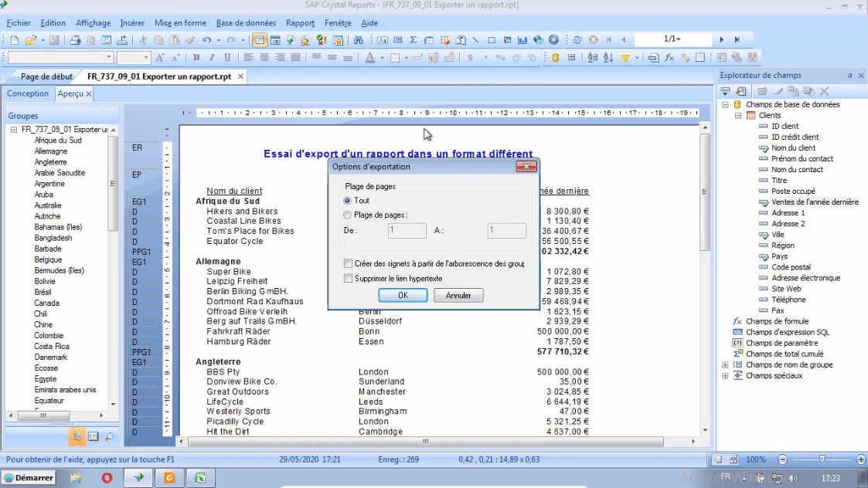Click OK in the export options dialog

[x=403, y=296]
